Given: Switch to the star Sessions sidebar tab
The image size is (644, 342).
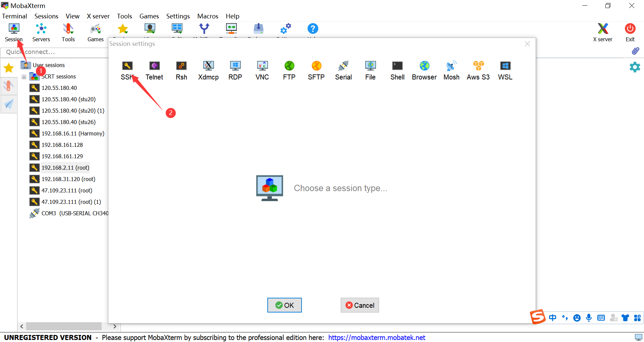Looking at the screenshot, I should tap(9, 68).
